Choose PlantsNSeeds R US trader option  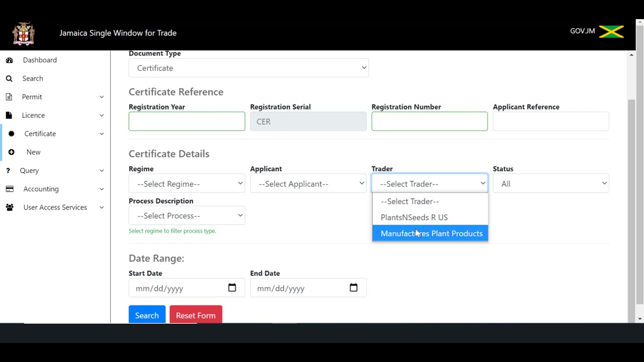(x=430, y=217)
